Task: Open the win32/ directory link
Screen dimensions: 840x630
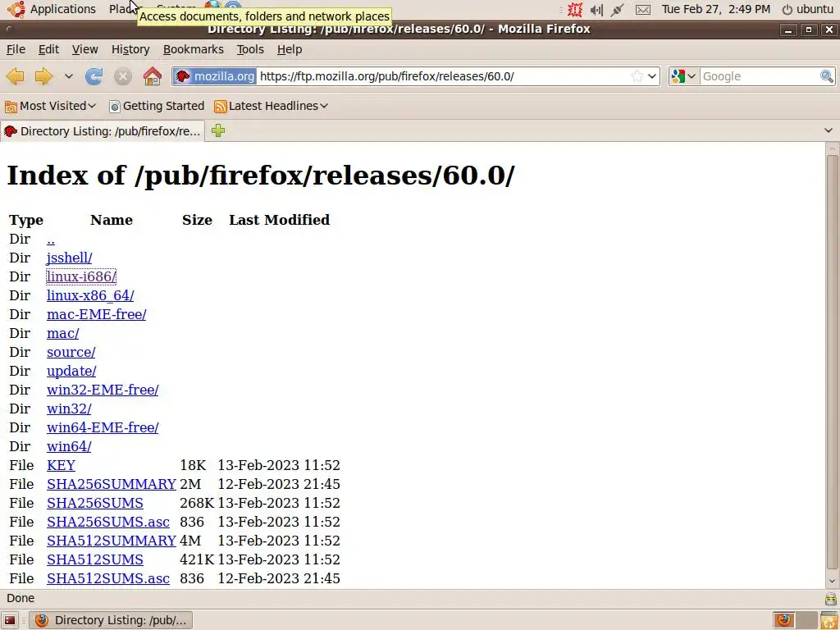Action: (69, 409)
